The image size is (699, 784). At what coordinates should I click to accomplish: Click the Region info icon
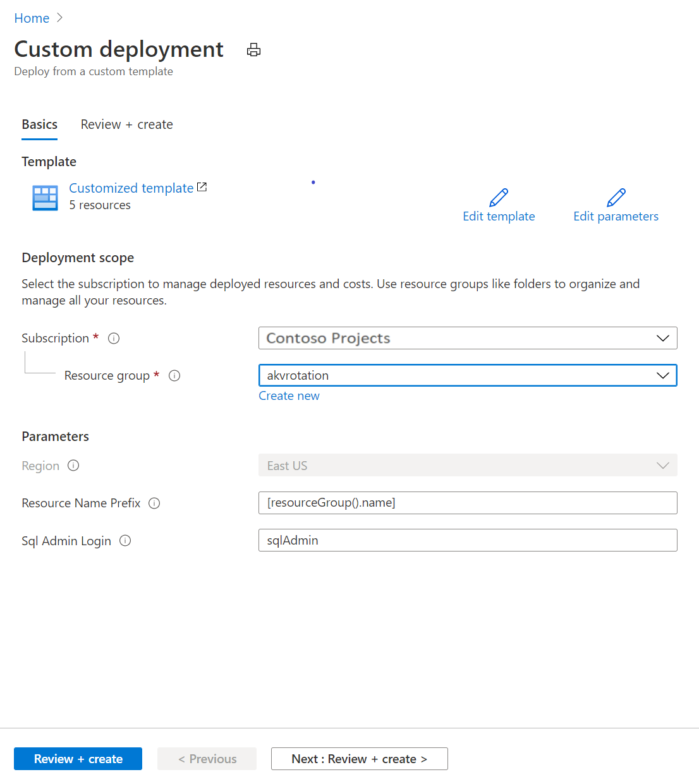[73, 466]
